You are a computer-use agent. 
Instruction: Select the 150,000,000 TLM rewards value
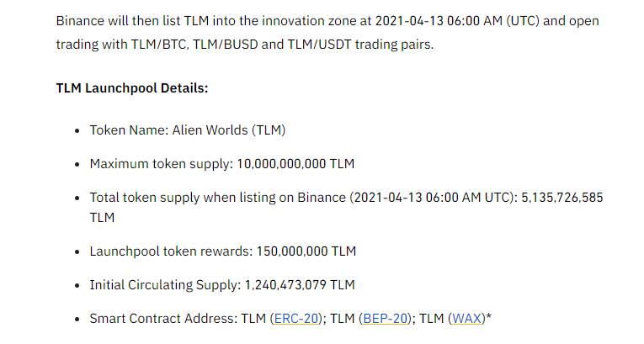pyautogui.click(x=306, y=251)
